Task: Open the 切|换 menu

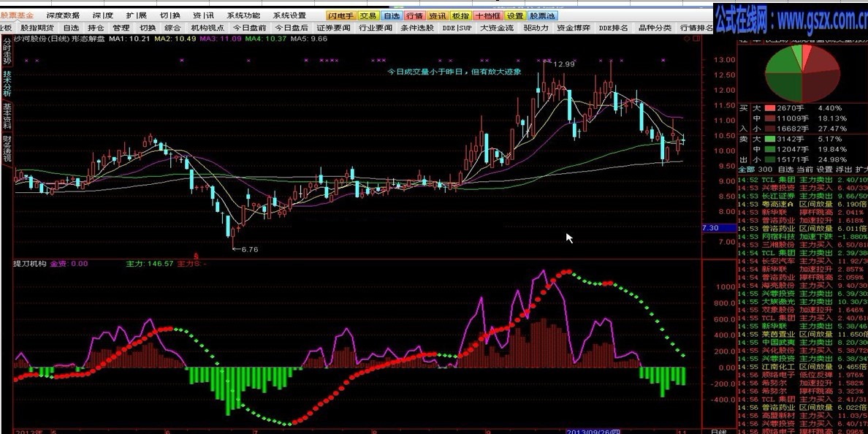Action: pos(170,15)
